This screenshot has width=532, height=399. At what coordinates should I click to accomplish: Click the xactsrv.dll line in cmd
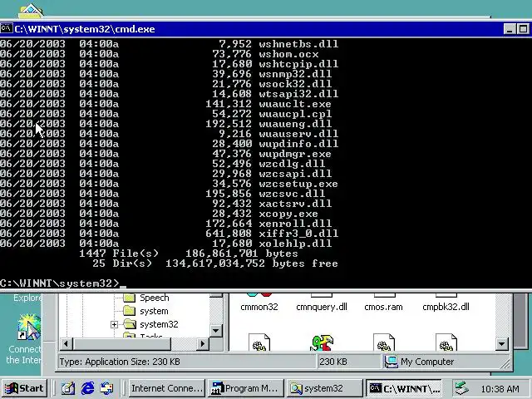[166, 204]
